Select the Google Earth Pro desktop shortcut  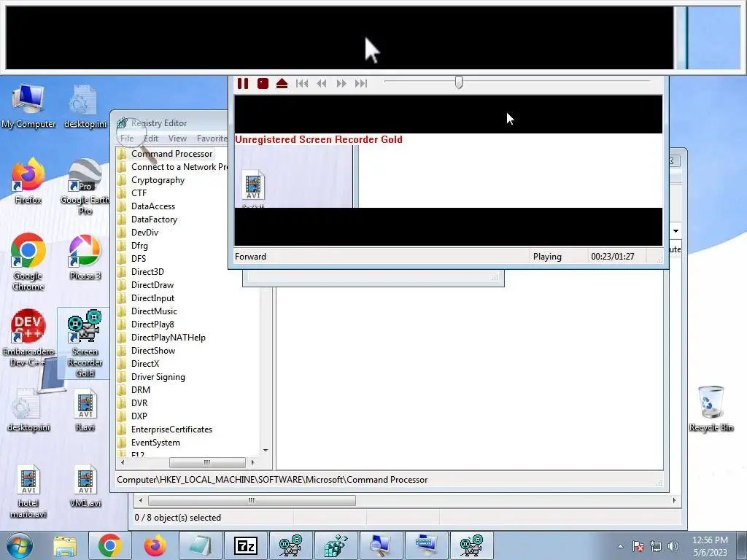coord(85,187)
